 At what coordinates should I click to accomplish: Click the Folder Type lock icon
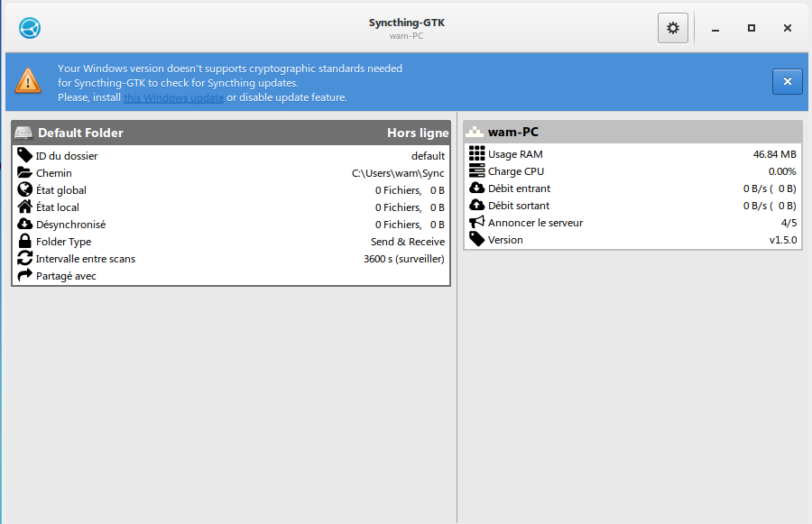25,242
